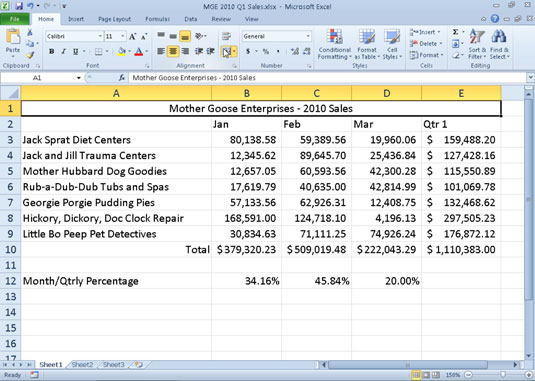
Task: Expand the Insert cells dropdown
Action: tap(438, 32)
